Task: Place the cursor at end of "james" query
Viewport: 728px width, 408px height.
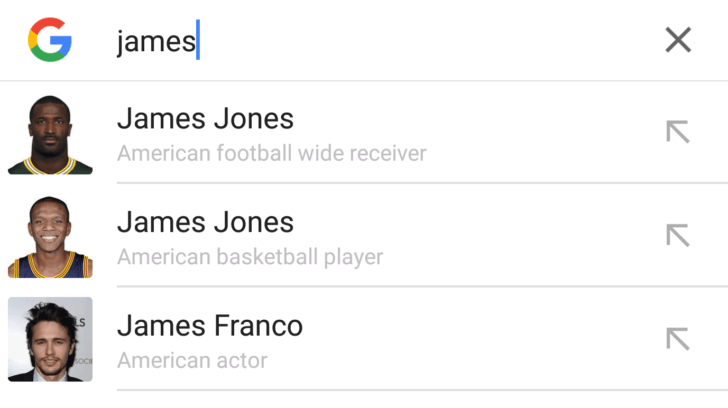Action: click(x=198, y=41)
